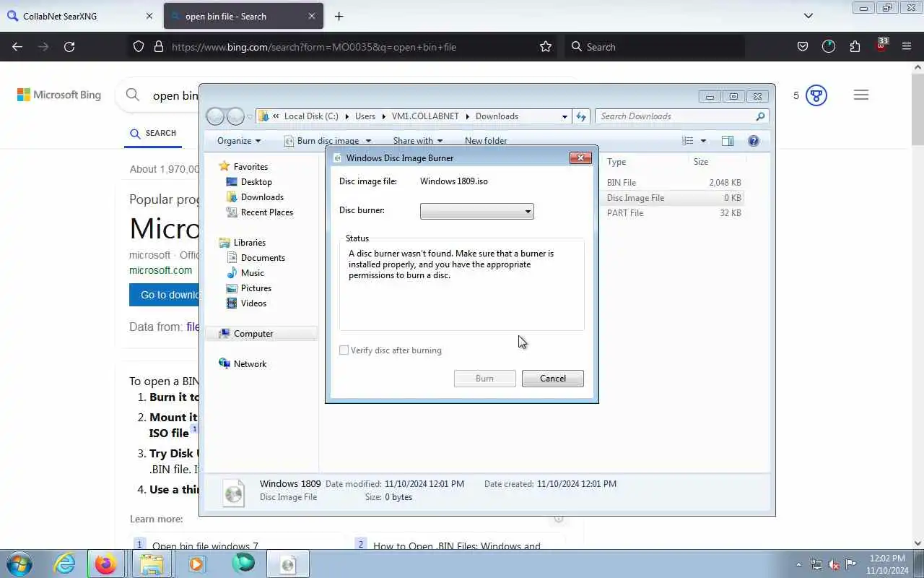Open Explorer Help icon
Image resolution: width=924 pixels, height=578 pixels.
(753, 141)
